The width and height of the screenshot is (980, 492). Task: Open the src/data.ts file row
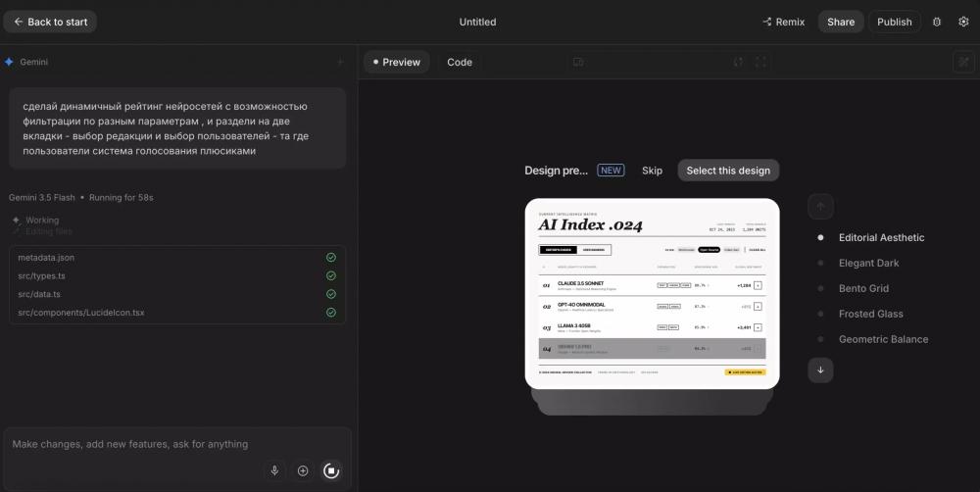point(177,294)
